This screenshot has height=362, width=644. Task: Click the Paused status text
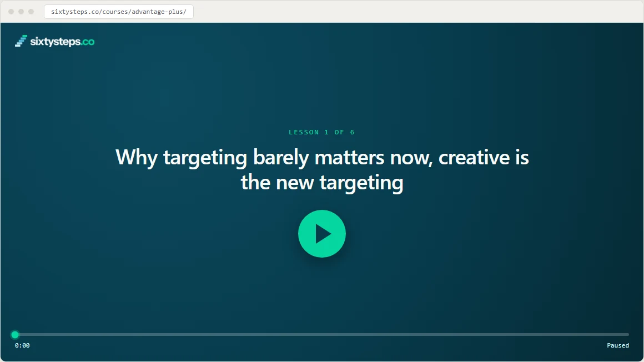click(x=618, y=345)
